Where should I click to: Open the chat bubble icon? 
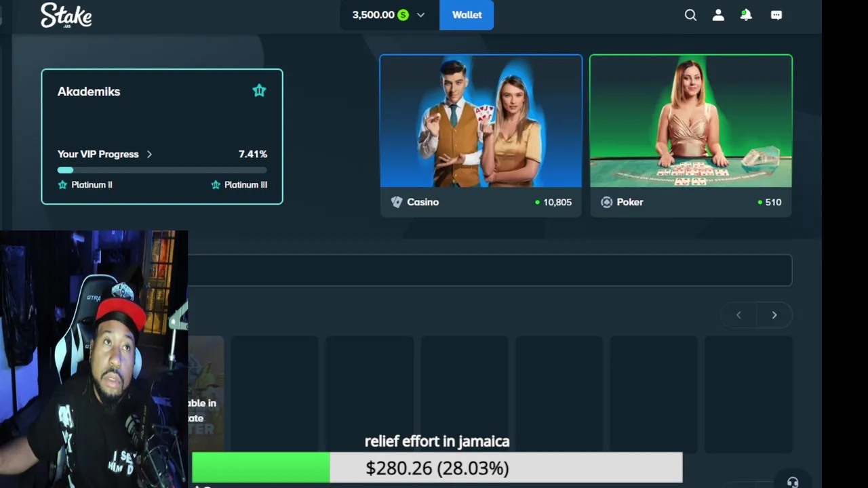point(776,15)
